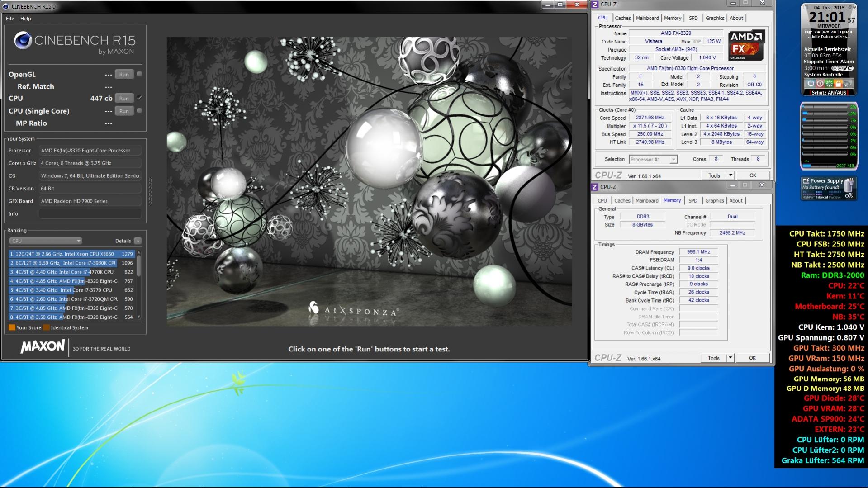Switch to Mainboard tab in upper CPU-Z window

pos(647,18)
